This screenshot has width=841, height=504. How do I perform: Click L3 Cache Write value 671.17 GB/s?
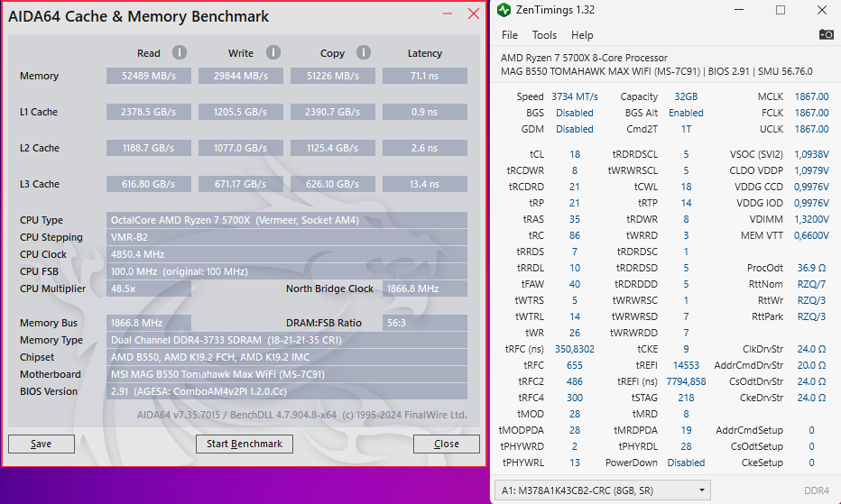pos(241,184)
